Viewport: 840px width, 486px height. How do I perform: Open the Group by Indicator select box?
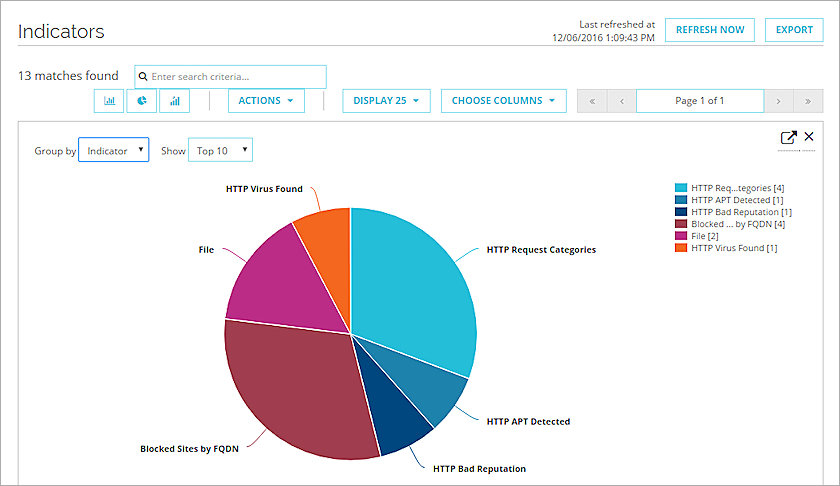point(113,150)
